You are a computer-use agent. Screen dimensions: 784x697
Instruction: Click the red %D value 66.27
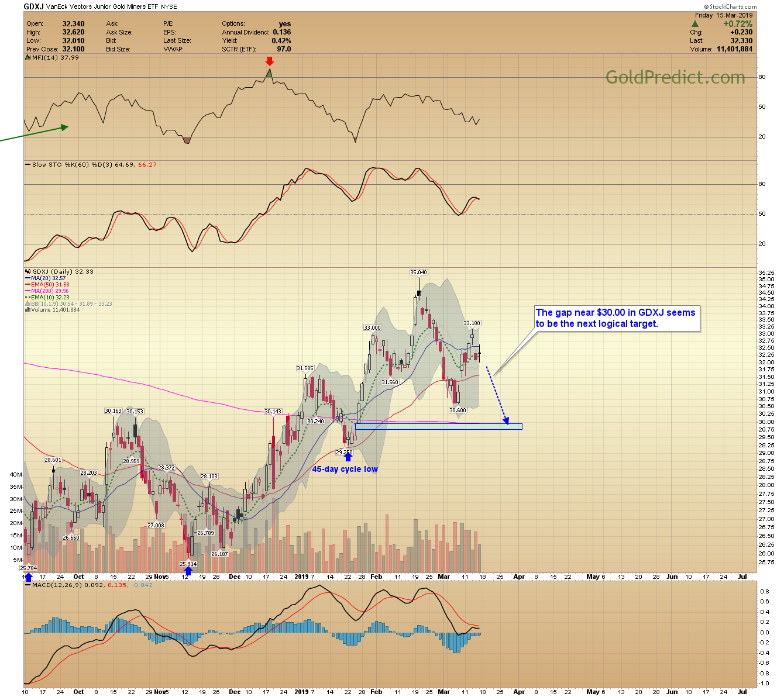[x=147, y=165]
